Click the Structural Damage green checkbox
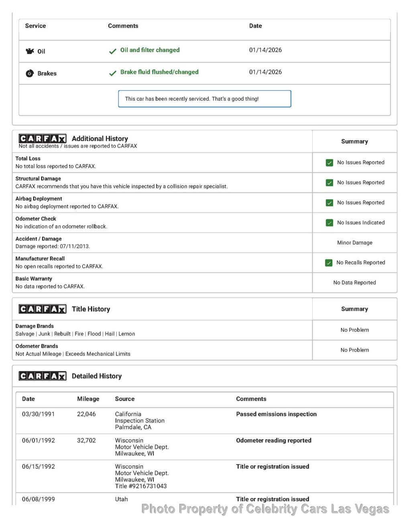The height and width of the screenshot is (532, 411). [x=330, y=183]
